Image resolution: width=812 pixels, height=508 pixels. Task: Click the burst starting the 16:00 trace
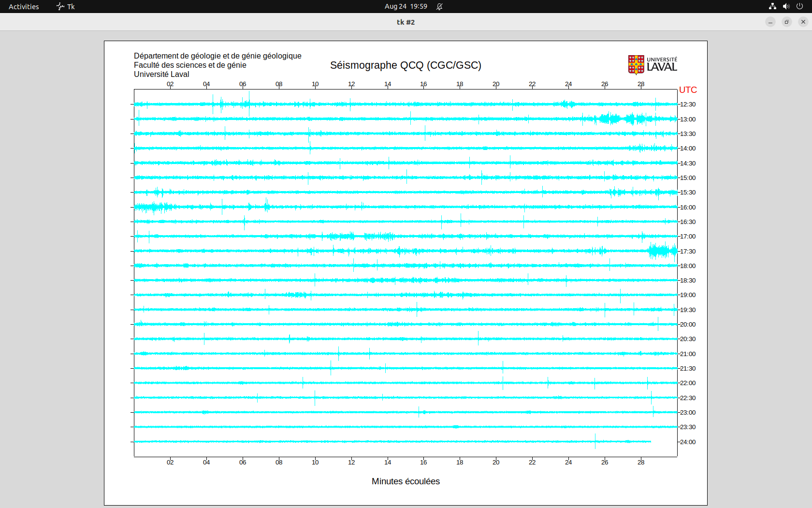[x=155, y=208]
